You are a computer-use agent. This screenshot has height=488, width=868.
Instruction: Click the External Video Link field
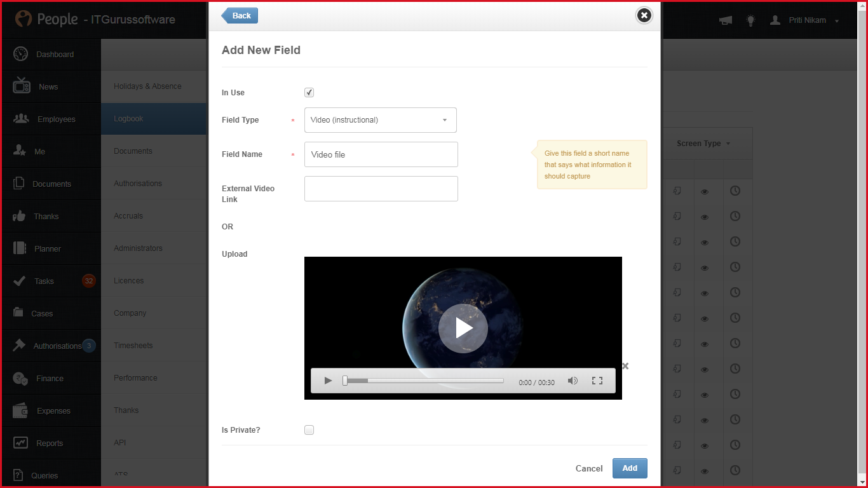381,189
